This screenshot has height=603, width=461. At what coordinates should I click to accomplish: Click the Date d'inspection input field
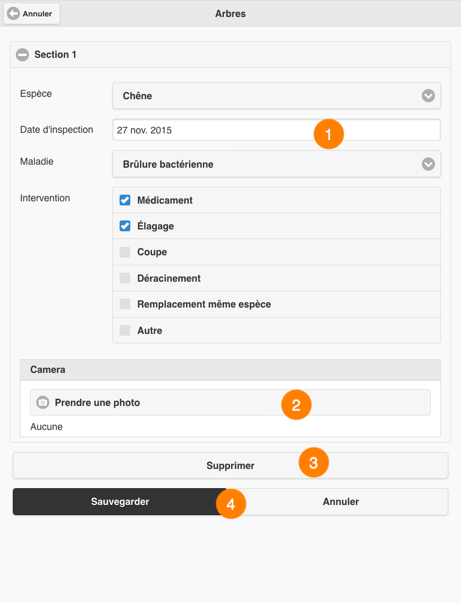(276, 130)
